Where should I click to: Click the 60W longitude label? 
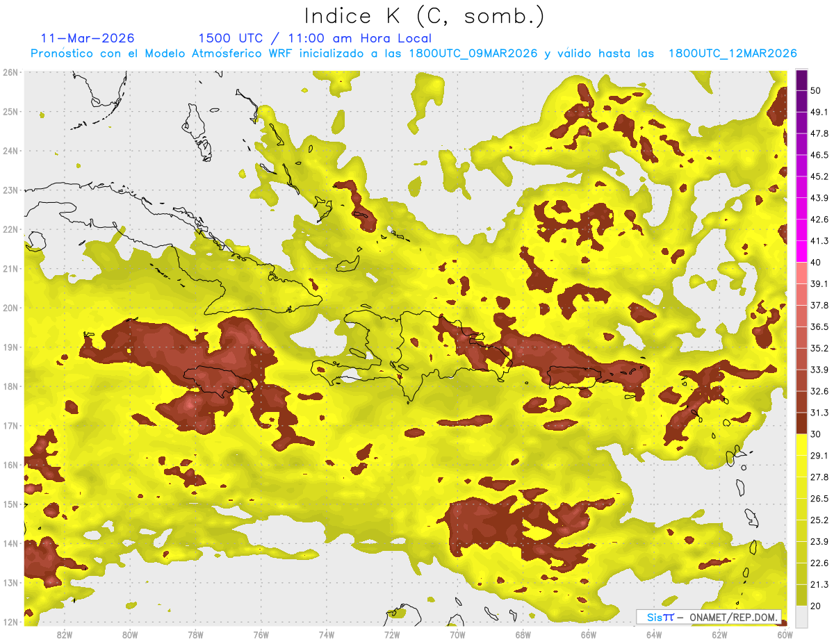pos(785,634)
